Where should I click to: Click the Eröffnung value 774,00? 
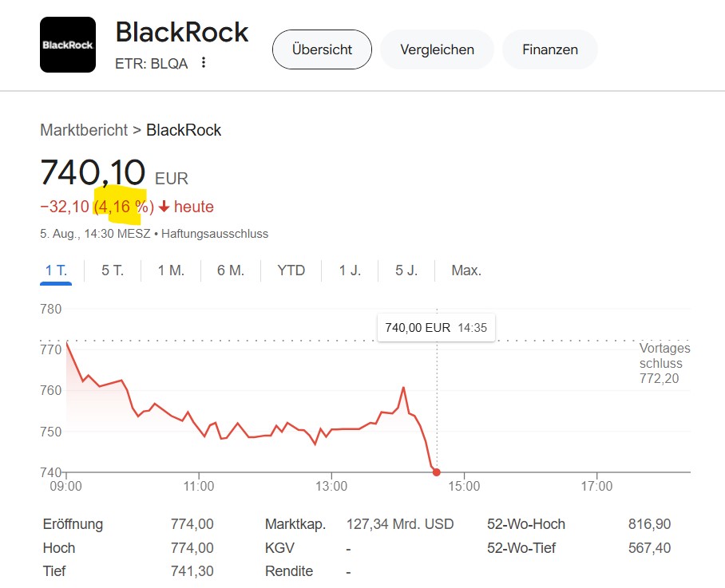[192, 524]
